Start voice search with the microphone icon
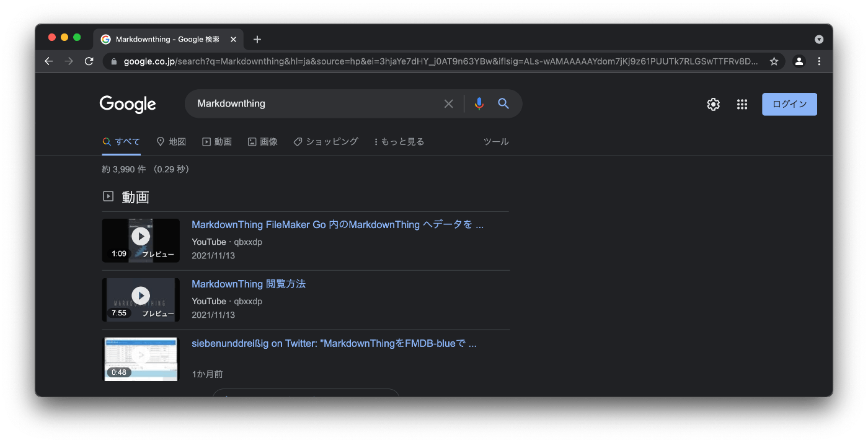The height and width of the screenshot is (443, 868). pos(479,103)
